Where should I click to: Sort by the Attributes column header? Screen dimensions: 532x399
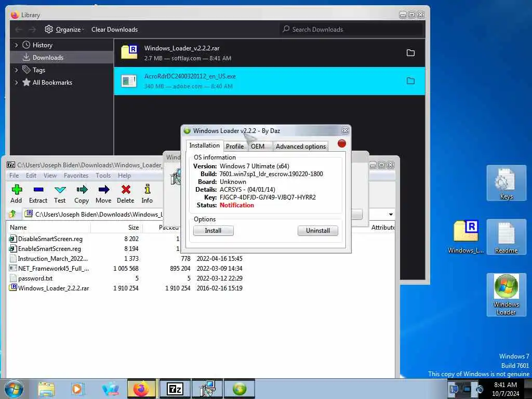click(x=383, y=228)
